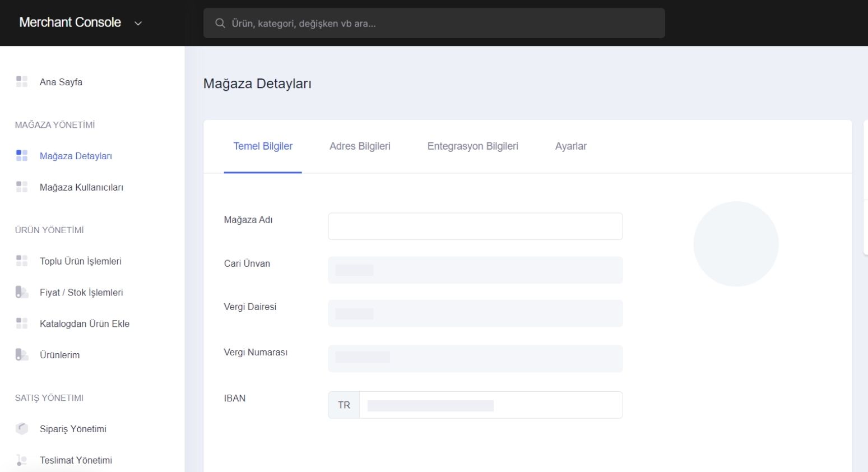868x472 pixels.
Task: Click the IBAN input field
Action: tap(491, 405)
